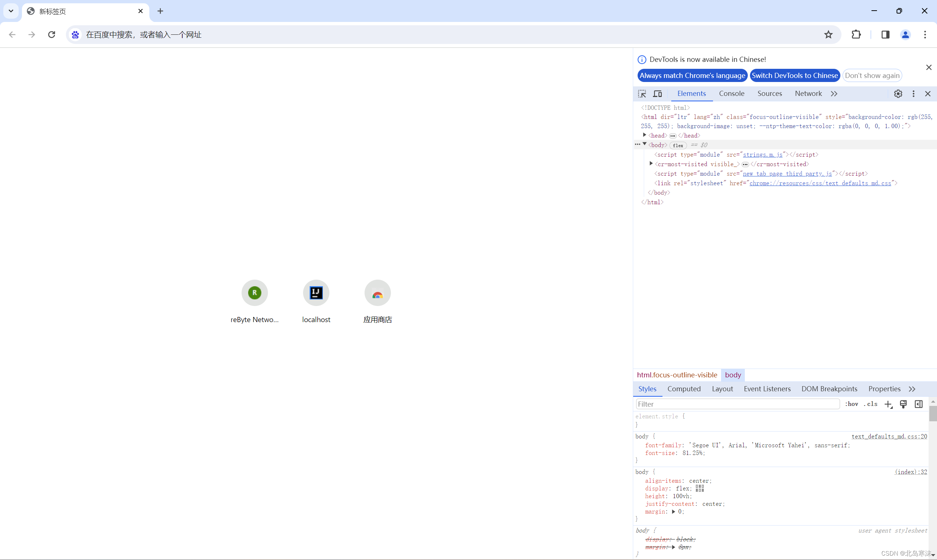
Task: Toggle the Chrome side panel icon
Action: pyautogui.click(x=885, y=35)
